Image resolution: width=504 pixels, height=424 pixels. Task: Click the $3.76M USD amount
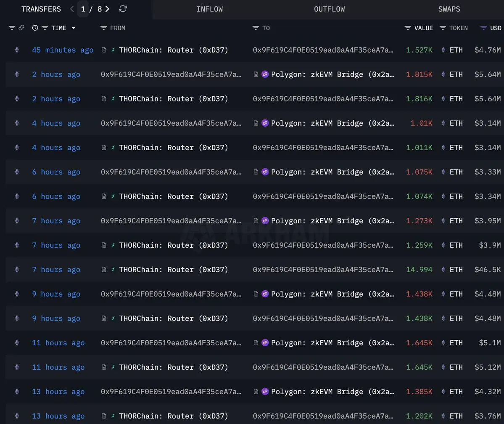coord(488,416)
